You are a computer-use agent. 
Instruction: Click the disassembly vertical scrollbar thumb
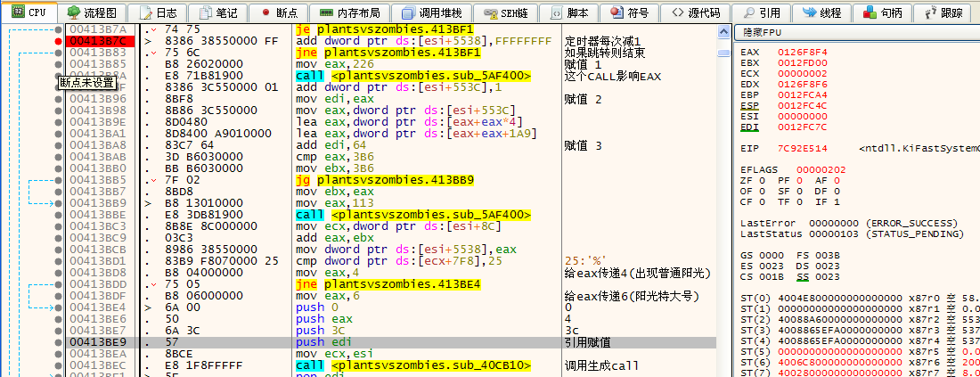click(x=723, y=53)
